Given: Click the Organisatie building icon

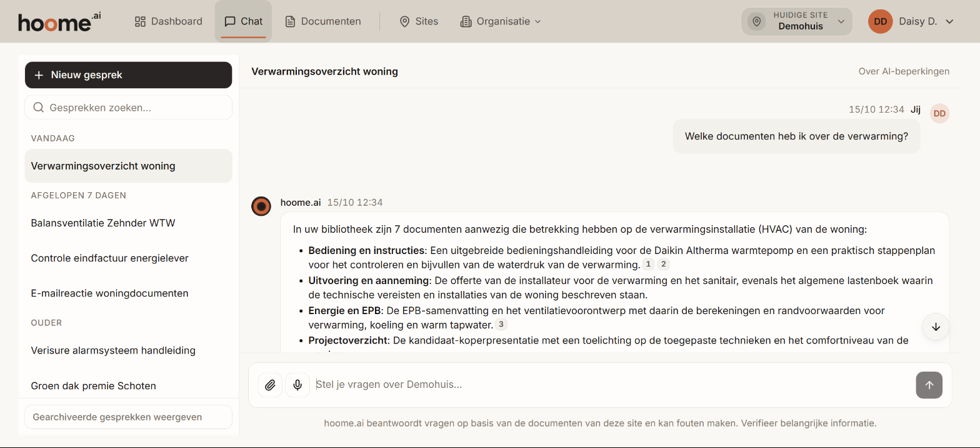Looking at the screenshot, I should click(x=466, y=21).
